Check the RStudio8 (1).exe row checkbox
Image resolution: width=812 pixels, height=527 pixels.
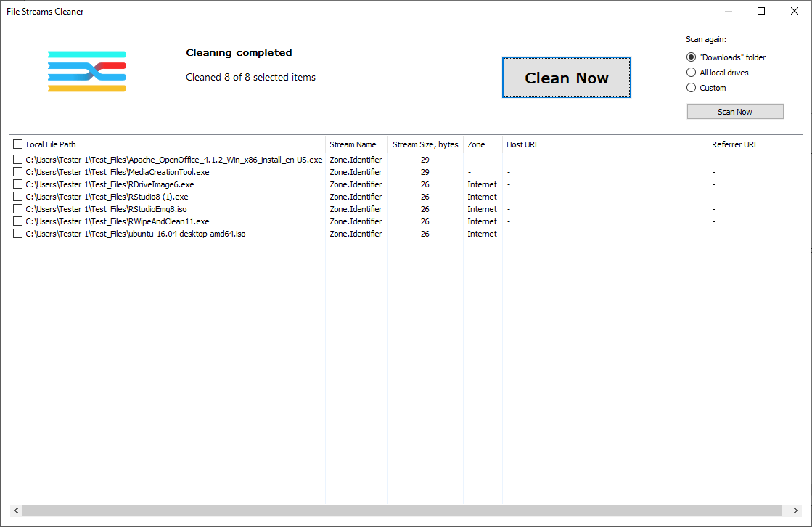pos(17,197)
